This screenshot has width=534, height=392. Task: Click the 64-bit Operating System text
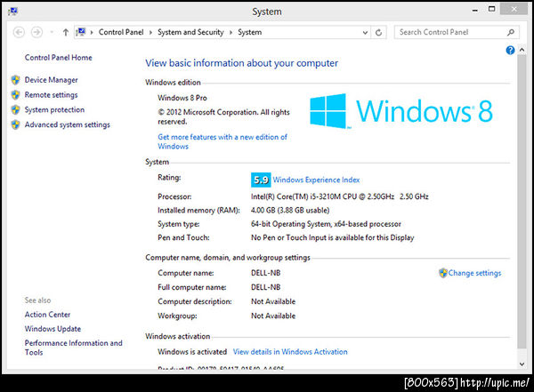[326, 224]
